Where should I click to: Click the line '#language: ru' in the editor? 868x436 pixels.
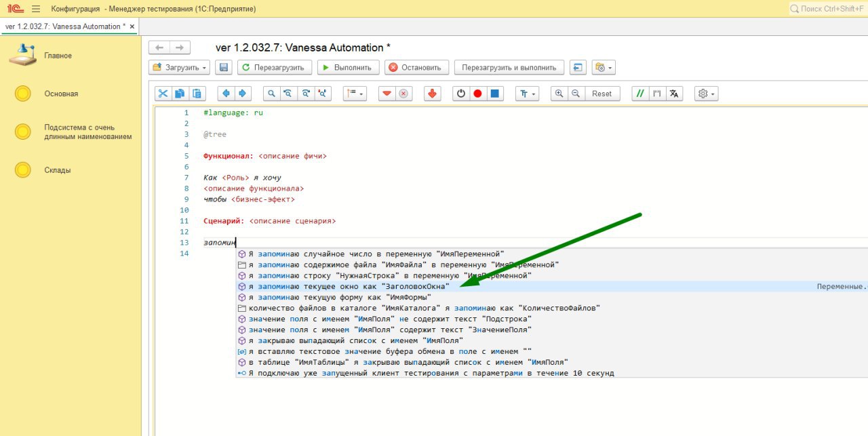[233, 113]
